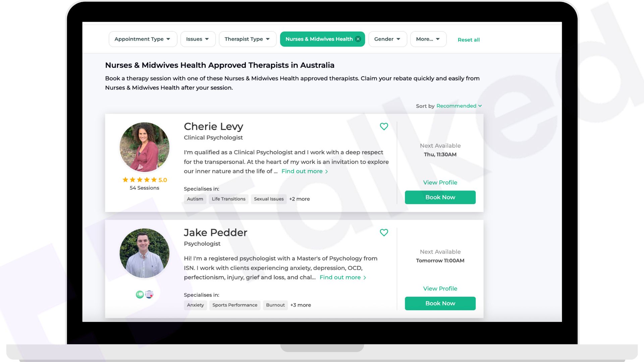Viewport: 644px width, 362px height.
Task: Open Jake Pedder's profile photo
Action: [x=145, y=253]
